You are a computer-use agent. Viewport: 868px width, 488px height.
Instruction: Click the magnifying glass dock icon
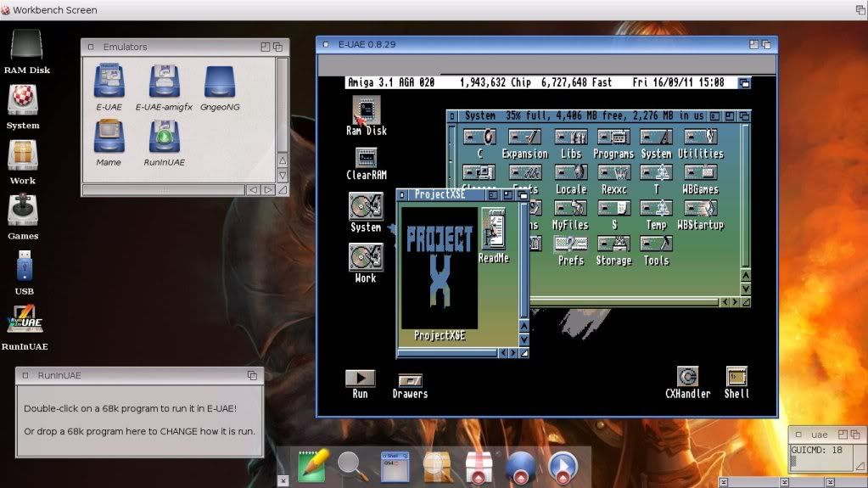click(x=351, y=465)
